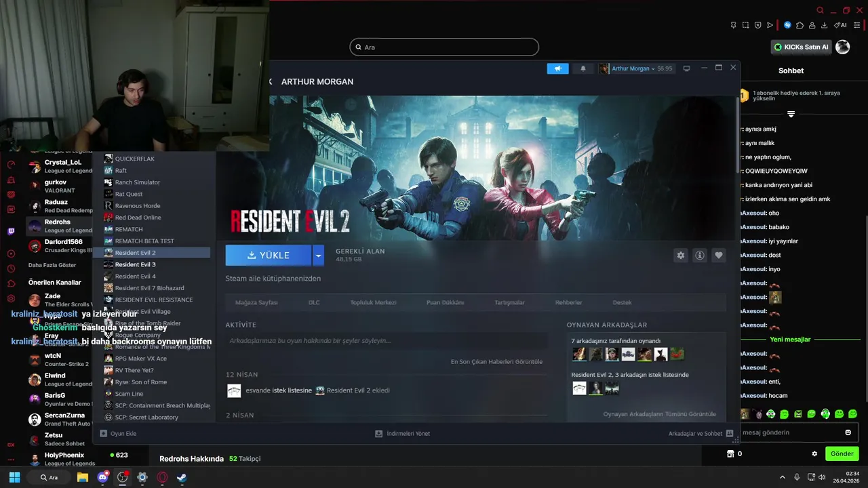Open Steam notifications bell
The height and width of the screenshot is (488, 868).
click(x=583, y=68)
